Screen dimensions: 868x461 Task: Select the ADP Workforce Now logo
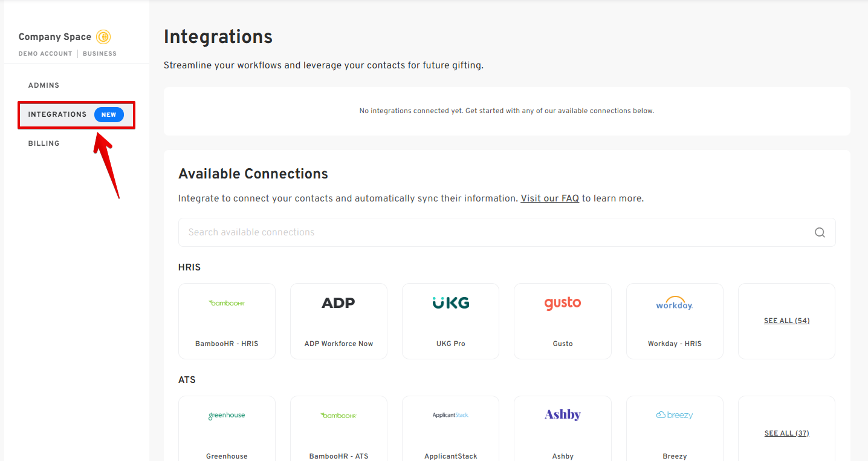[x=338, y=303]
